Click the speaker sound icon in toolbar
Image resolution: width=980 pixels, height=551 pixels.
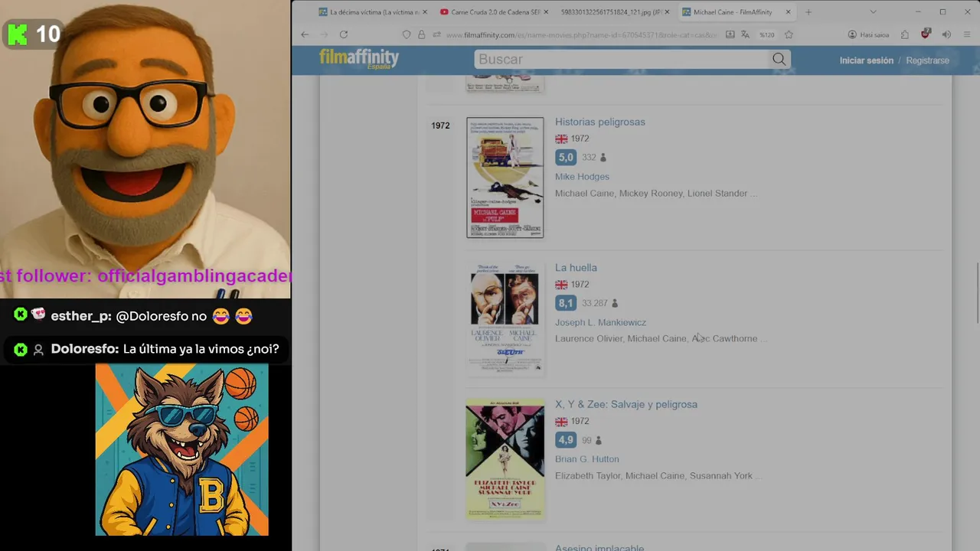pos(946,34)
